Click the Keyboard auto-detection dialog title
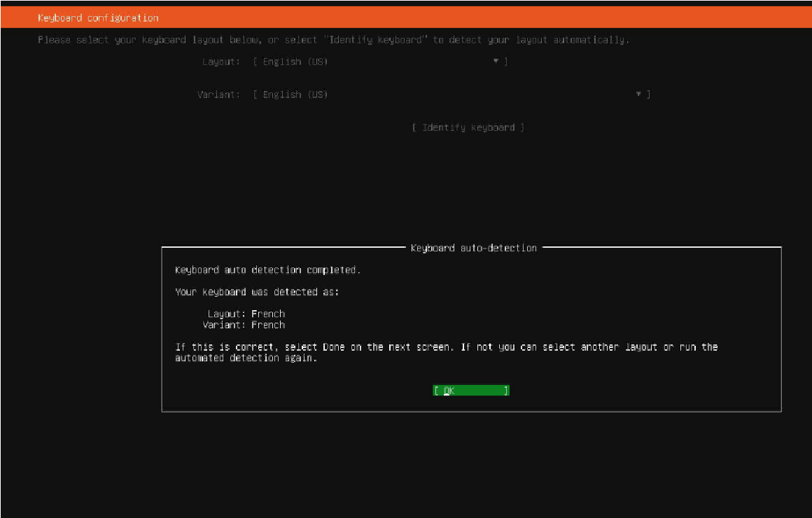812x518 pixels. 473,248
